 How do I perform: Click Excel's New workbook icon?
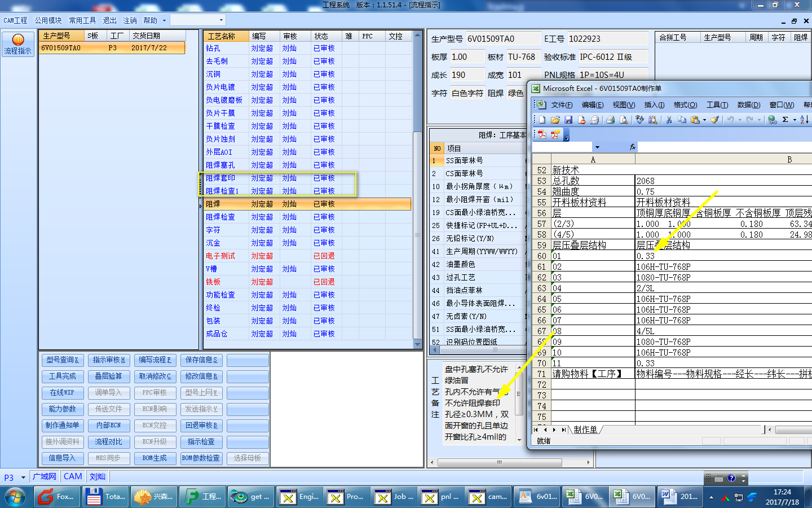tap(542, 120)
